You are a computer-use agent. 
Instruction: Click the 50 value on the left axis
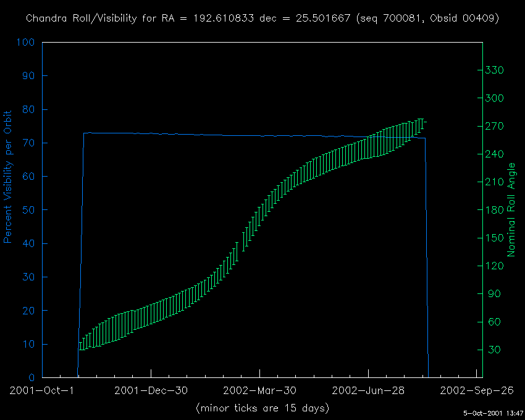click(x=29, y=210)
